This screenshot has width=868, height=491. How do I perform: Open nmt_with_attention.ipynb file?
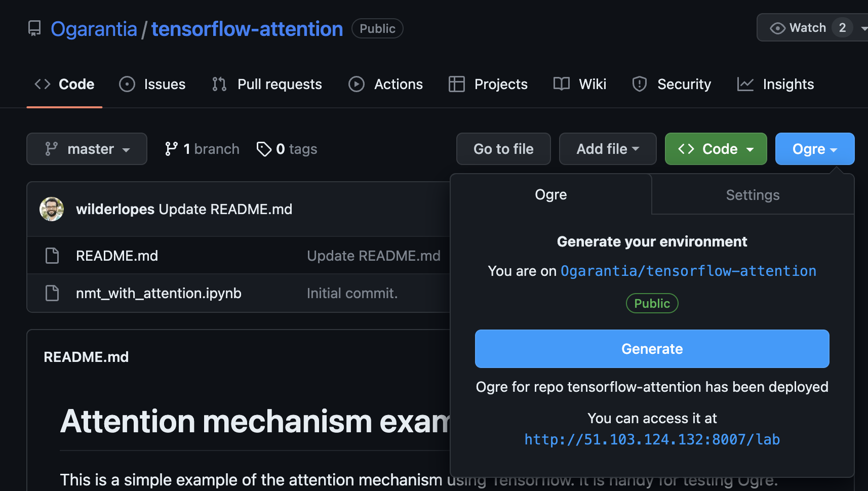[159, 293]
